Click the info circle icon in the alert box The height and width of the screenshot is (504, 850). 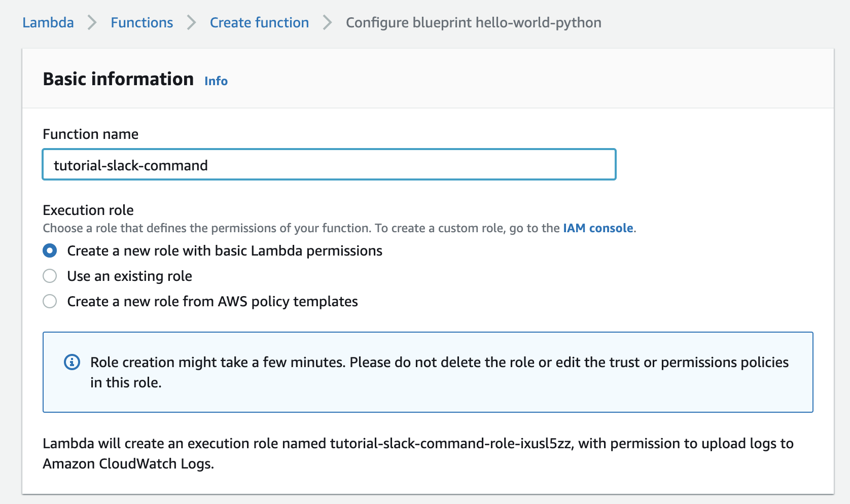(72, 362)
